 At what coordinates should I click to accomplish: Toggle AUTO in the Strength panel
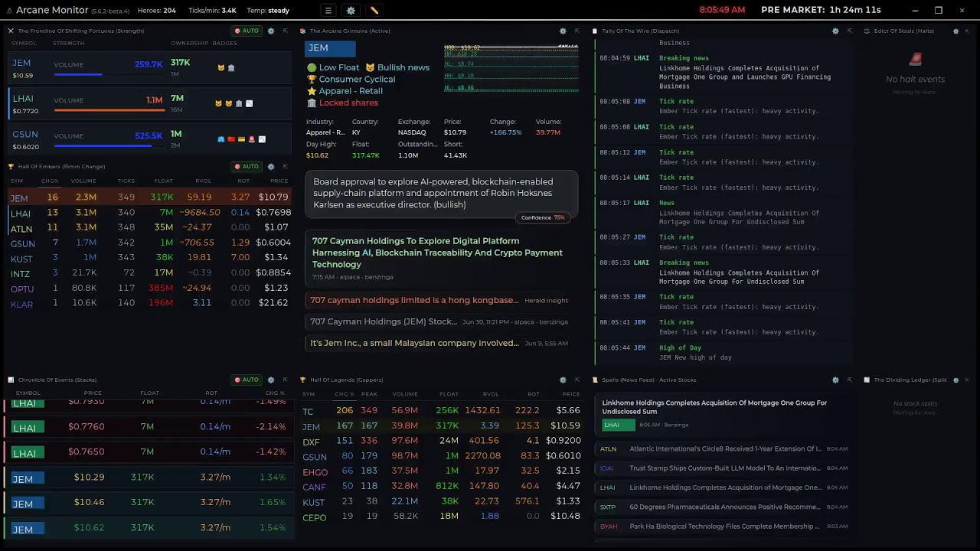[246, 31]
